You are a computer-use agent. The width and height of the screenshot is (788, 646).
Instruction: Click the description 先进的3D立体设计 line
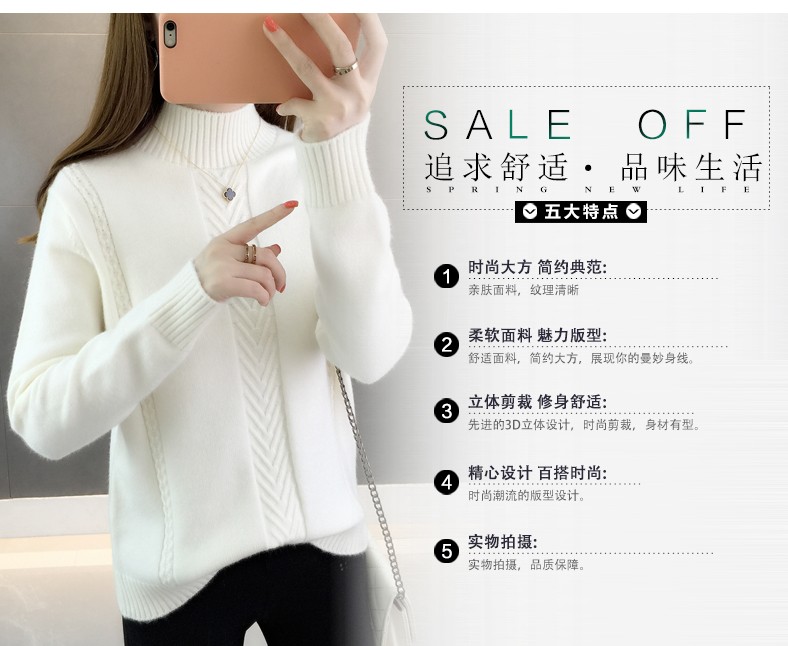584,425
